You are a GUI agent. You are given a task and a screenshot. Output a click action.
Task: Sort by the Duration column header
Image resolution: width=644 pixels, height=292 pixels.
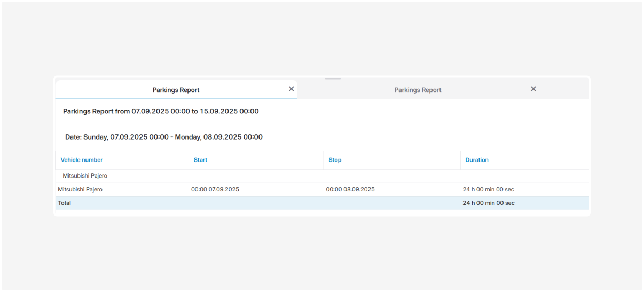click(476, 160)
